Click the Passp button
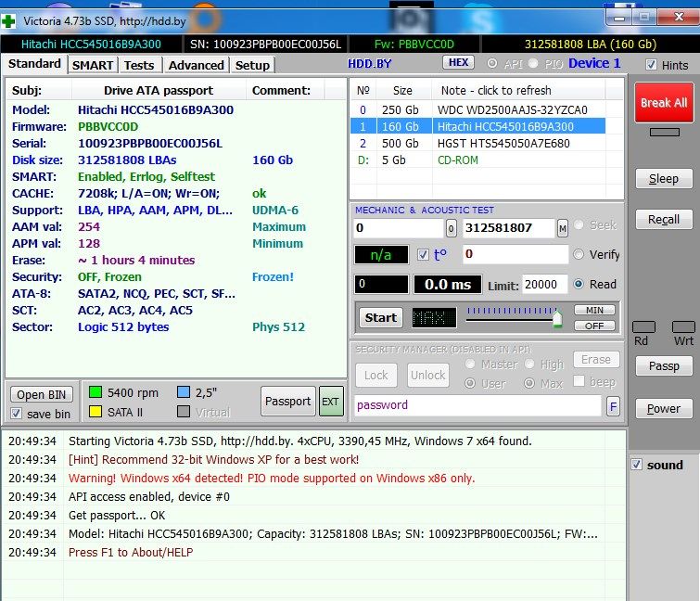The image size is (700, 601). (x=664, y=366)
